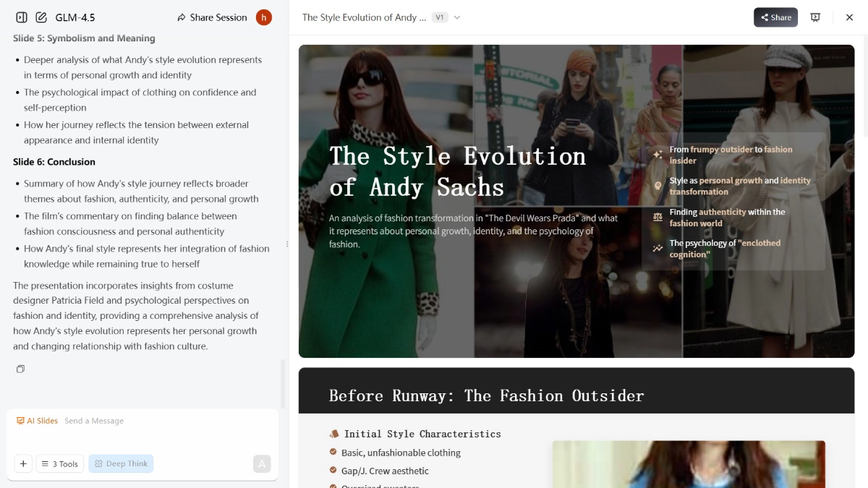Click the panel resize divider handle

click(x=287, y=244)
